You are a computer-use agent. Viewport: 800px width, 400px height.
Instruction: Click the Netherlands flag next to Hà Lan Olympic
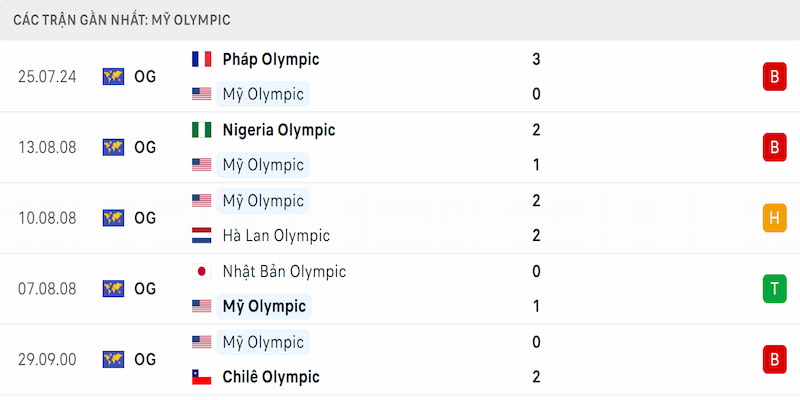pyautogui.click(x=202, y=236)
